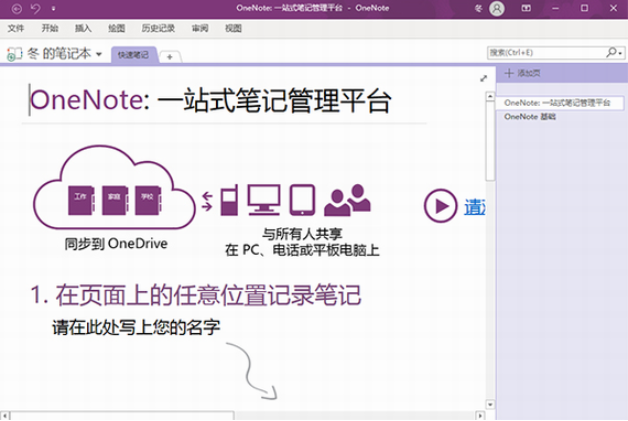This screenshot has width=628, height=421.
Task: Open the 文件 menu
Action: pyautogui.click(x=16, y=29)
